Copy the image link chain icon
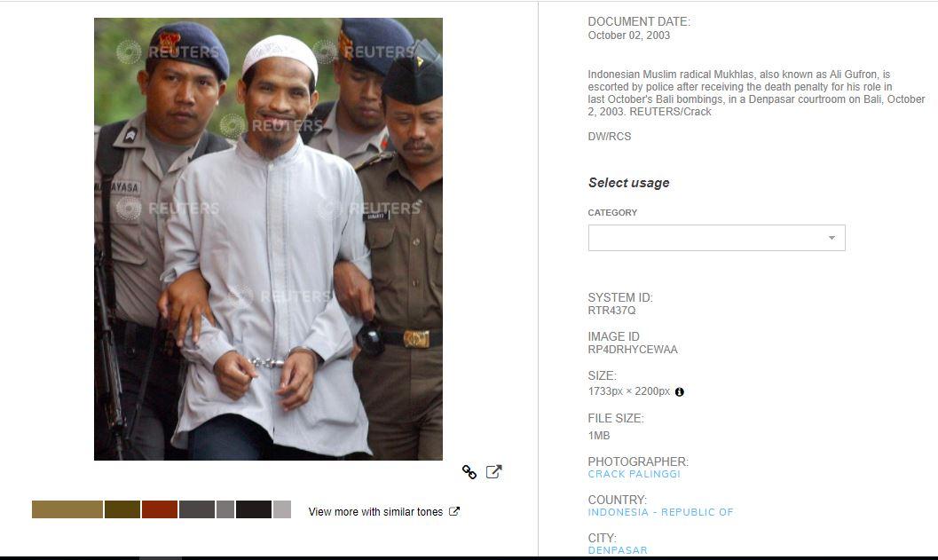Viewport: 938px width, 560px height. click(x=469, y=472)
